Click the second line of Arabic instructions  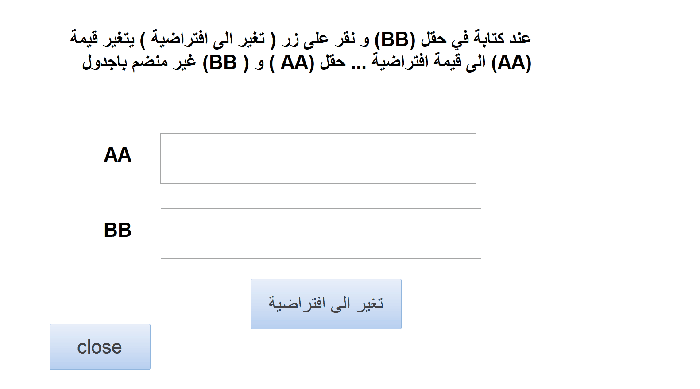point(306,63)
